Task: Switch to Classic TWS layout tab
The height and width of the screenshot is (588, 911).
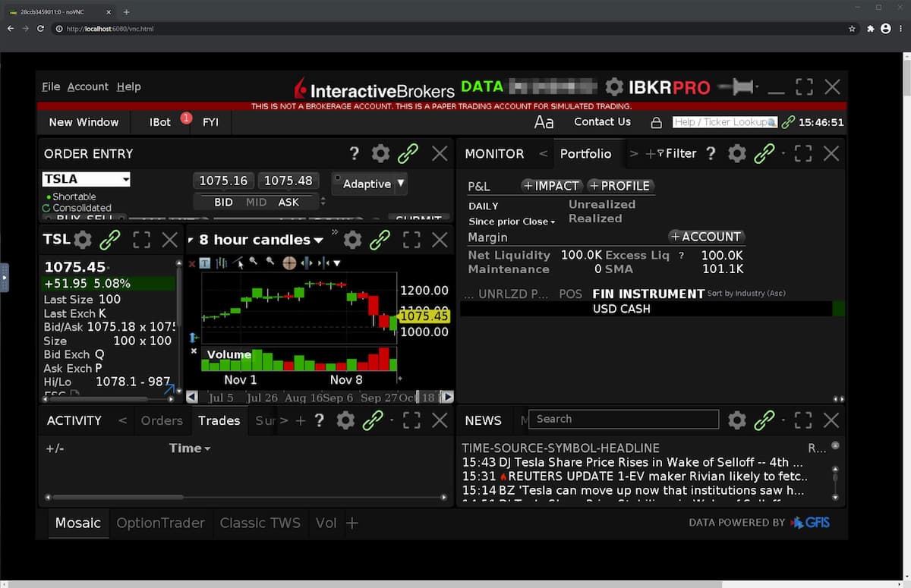Action: click(x=260, y=523)
